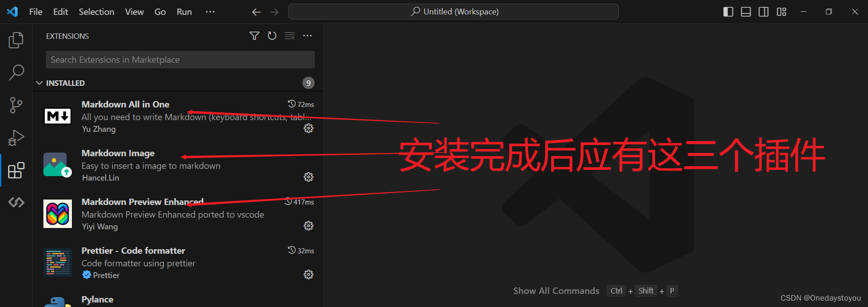Select the Markdown Preview Enhanced extension

(178, 214)
